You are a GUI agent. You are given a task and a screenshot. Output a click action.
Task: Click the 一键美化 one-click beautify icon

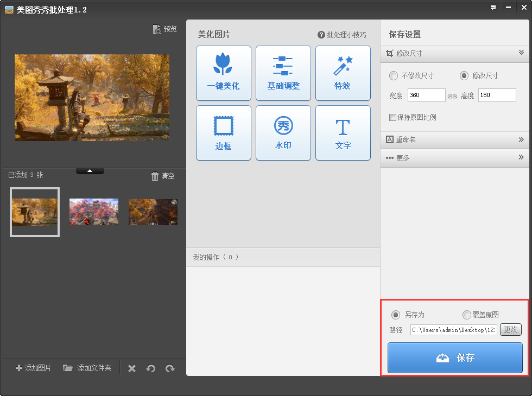pyautogui.click(x=223, y=73)
